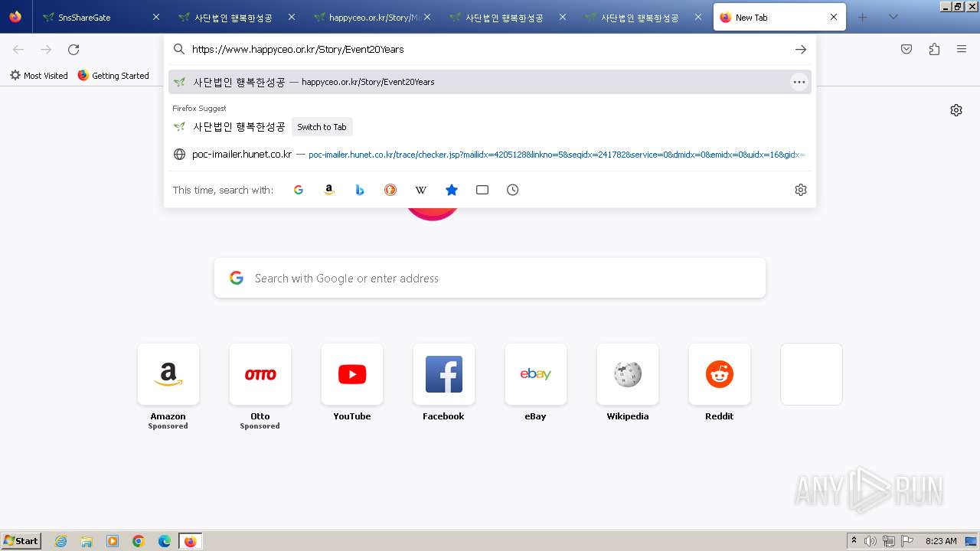The width and height of the screenshot is (980, 551).
Task: Click the empty shortcut tile
Action: click(x=812, y=374)
